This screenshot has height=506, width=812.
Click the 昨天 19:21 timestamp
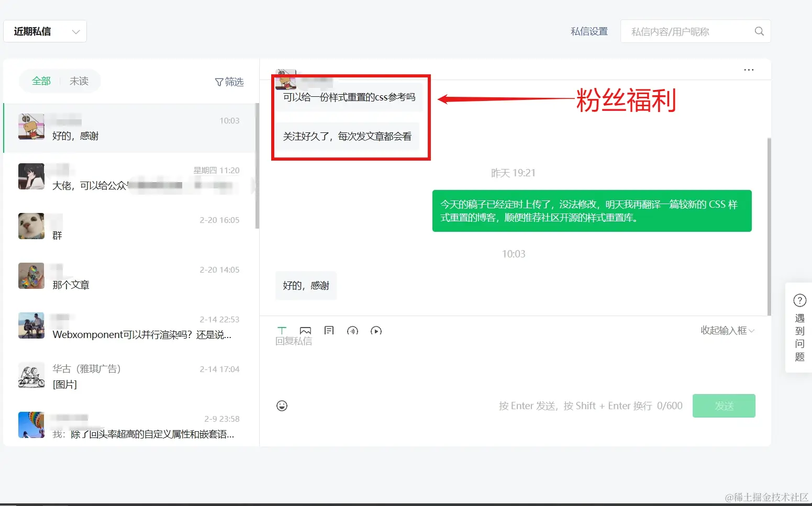[x=513, y=173]
